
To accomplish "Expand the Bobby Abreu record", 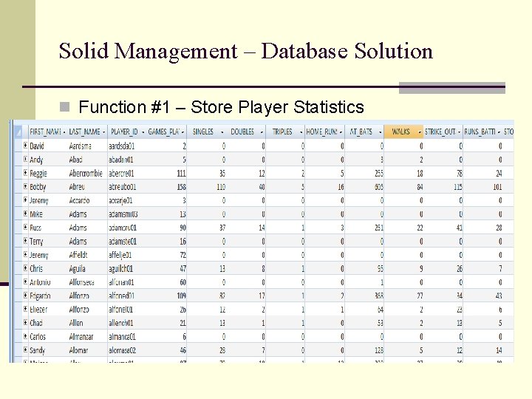I will [x=25, y=186].
